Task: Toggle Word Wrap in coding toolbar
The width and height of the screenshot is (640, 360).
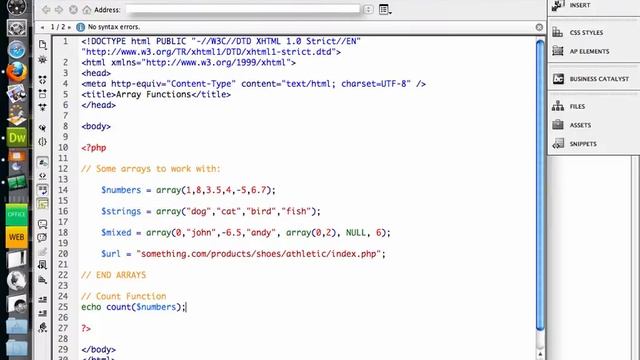Action: tap(42, 189)
